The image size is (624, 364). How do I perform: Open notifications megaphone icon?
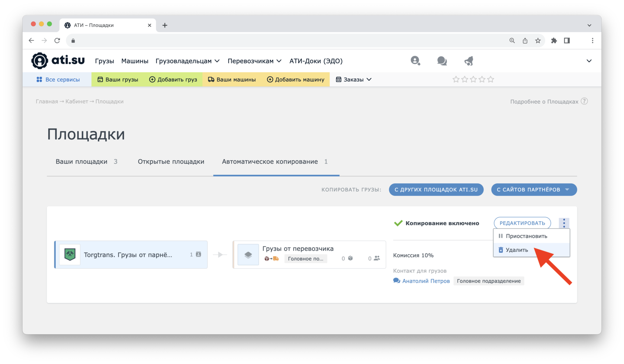click(469, 61)
